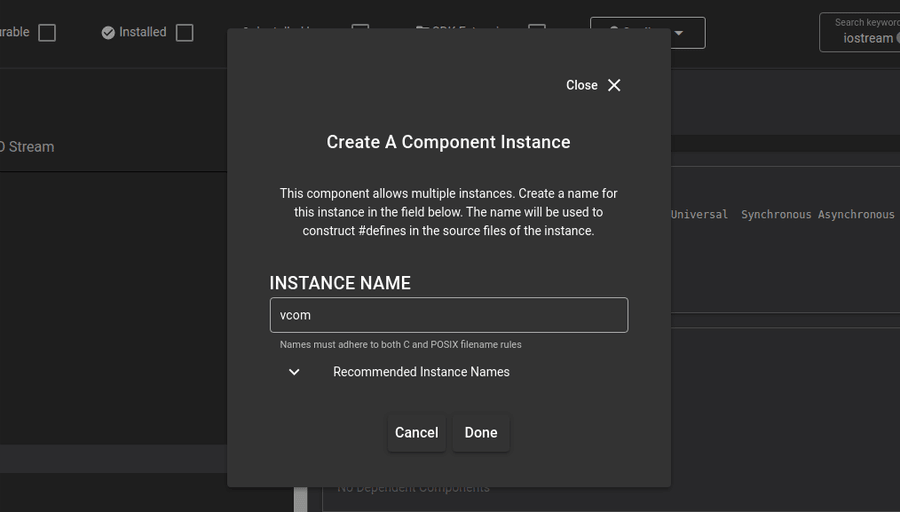Click the icon beside the iostream search text
The height and width of the screenshot is (512, 900).
[x=897, y=38]
